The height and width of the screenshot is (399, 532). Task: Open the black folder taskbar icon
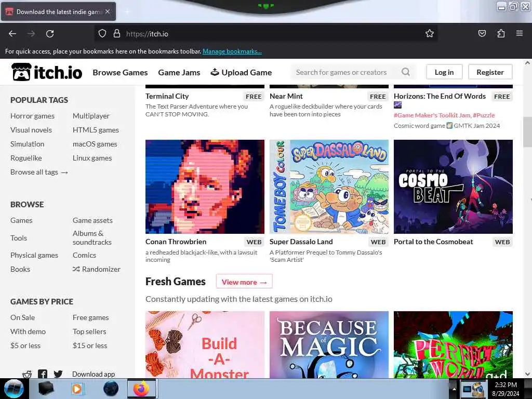[x=46, y=389]
